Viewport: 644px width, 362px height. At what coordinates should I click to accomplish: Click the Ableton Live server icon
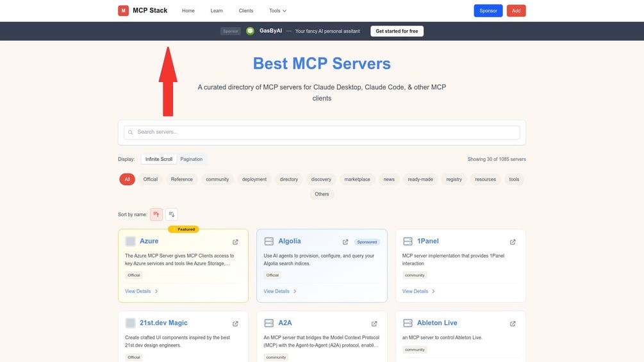[x=408, y=323]
